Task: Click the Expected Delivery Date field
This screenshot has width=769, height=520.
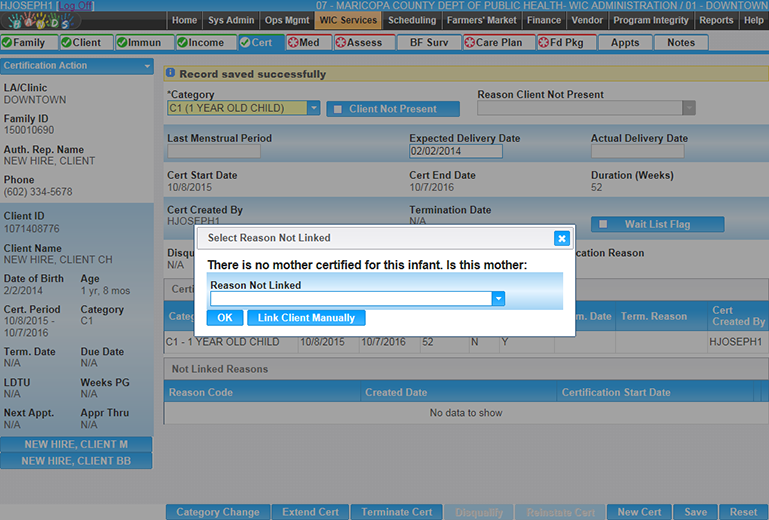Action: point(455,152)
